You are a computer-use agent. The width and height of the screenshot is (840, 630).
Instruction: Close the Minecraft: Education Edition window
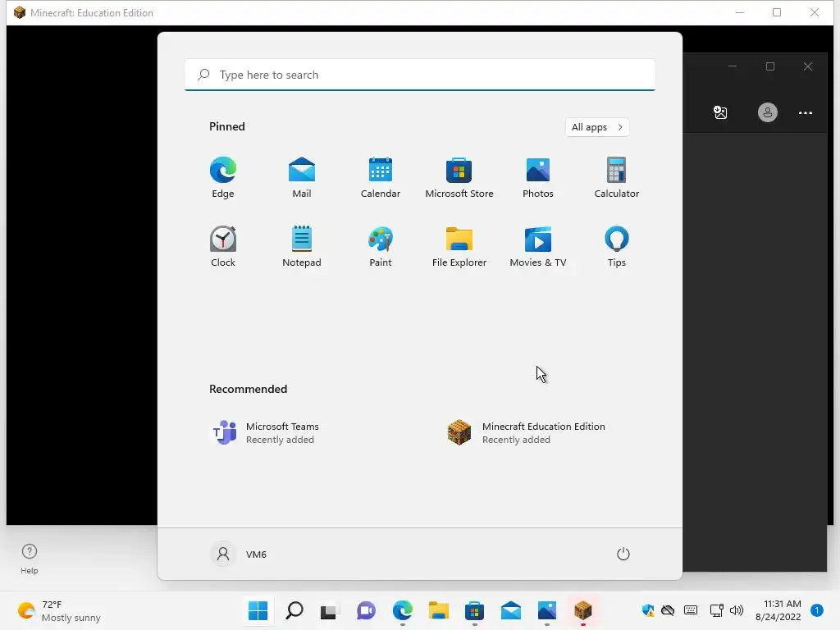[x=815, y=12]
